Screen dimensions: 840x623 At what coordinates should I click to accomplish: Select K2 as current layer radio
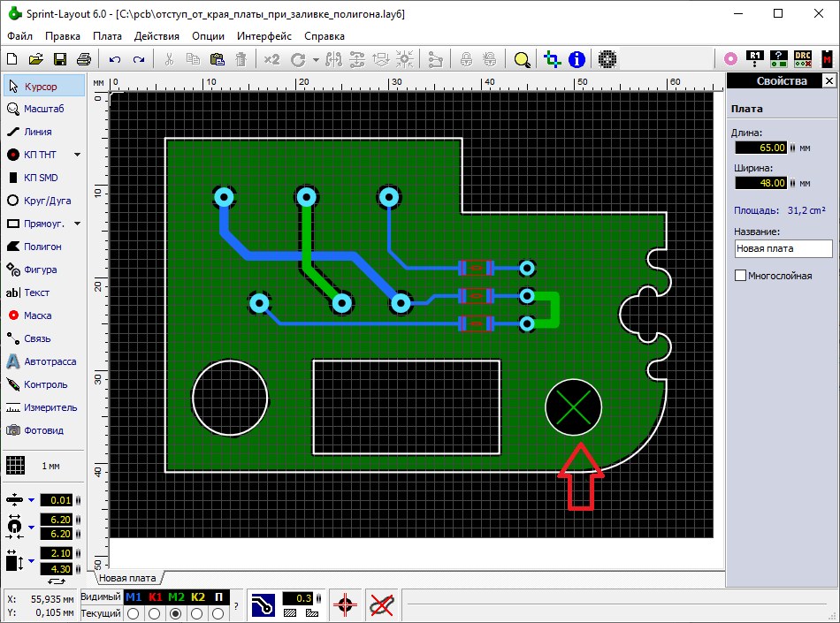point(197,613)
